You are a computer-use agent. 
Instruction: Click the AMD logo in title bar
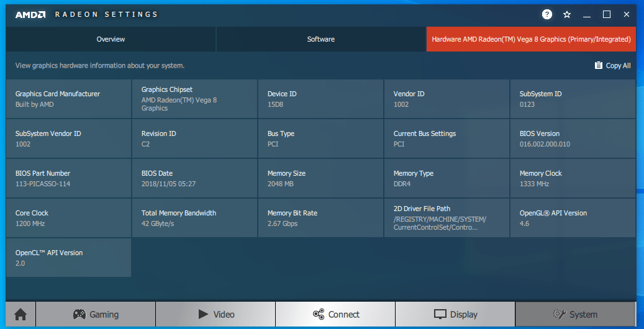point(30,15)
